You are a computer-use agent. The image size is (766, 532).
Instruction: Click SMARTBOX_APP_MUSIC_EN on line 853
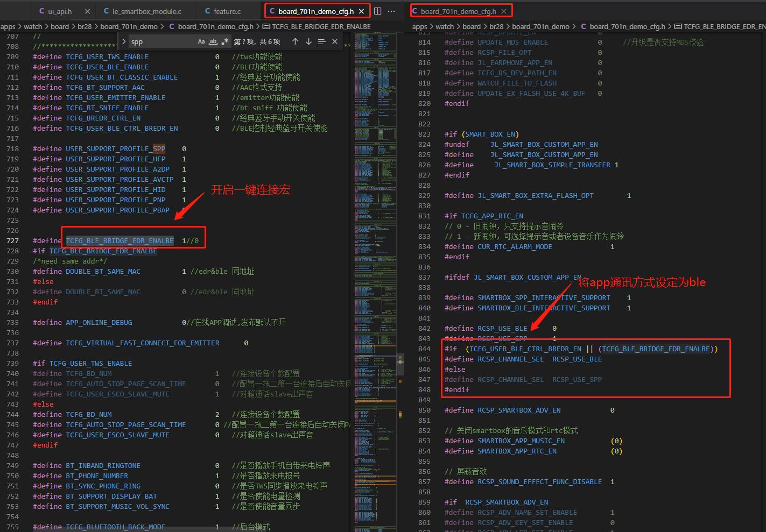[x=521, y=441]
